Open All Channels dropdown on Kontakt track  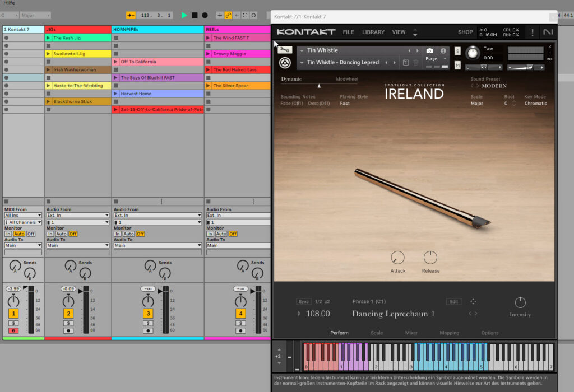23,222
